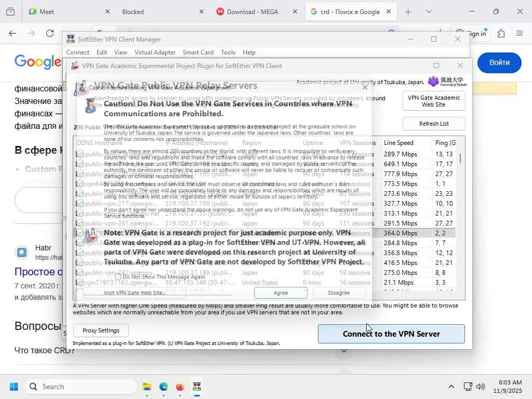Open Visit VPN Gate Web Site button
The height and width of the screenshot is (399, 532).
[135, 293]
